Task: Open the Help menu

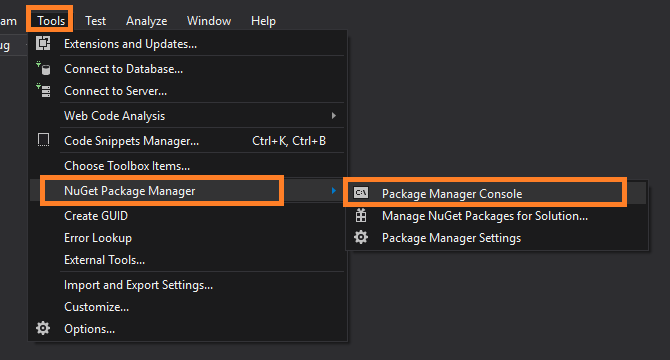Action: [x=263, y=20]
